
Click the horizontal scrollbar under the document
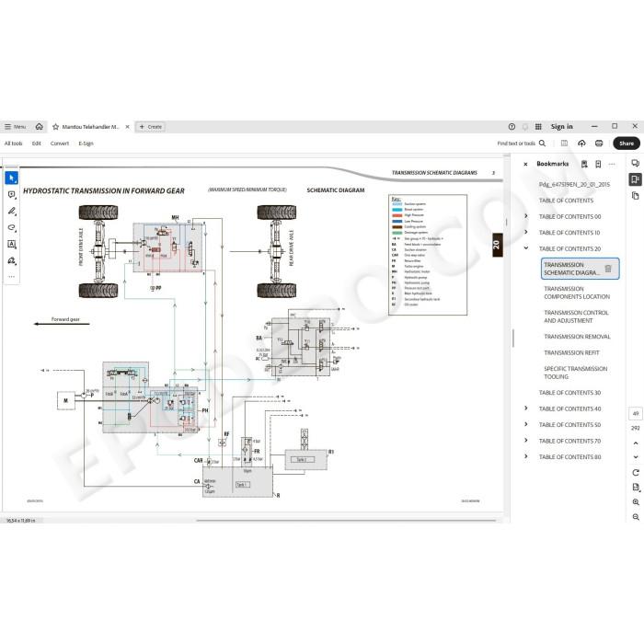pos(346,521)
